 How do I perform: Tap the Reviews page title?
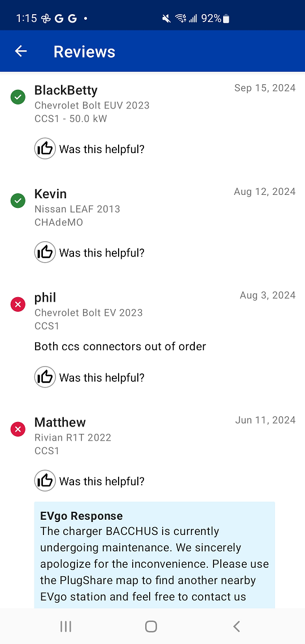tap(84, 51)
